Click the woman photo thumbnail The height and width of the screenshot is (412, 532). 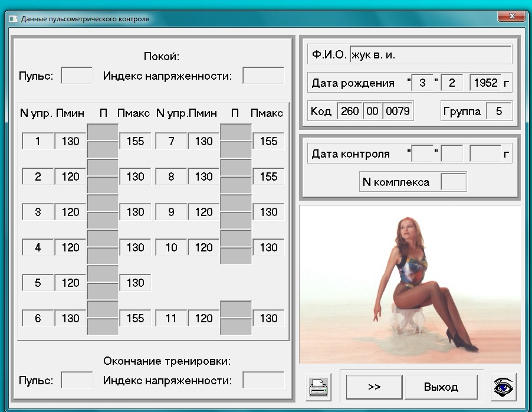pyautogui.click(x=409, y=285)
